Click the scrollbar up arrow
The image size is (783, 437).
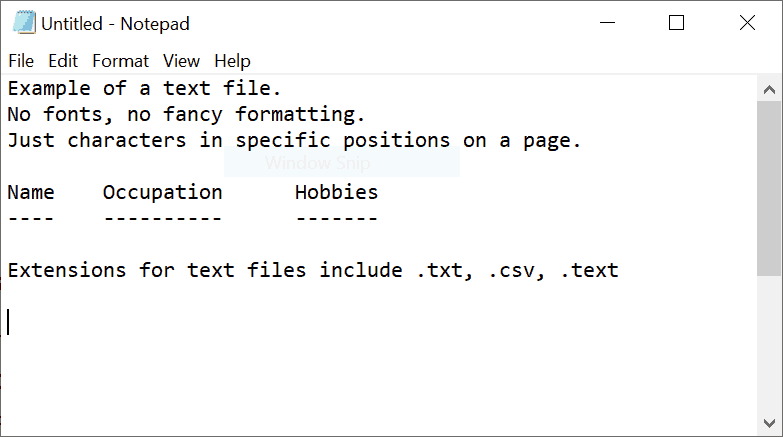(769, 89)
